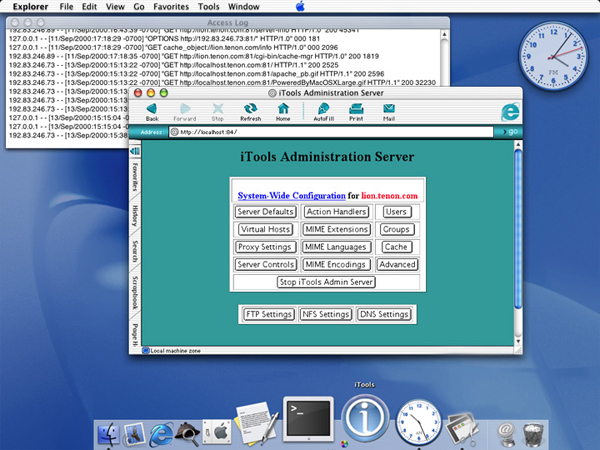Click the address field showing http://localhost:84/
This screenshot has width=600, height=450.
[331, 132]
